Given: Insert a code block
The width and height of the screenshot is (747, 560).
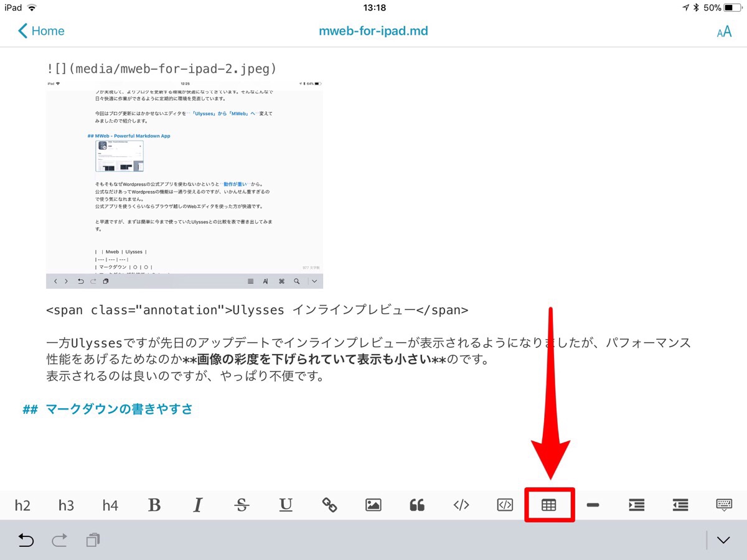Looking at the screenshot, I should pos(505,505).
